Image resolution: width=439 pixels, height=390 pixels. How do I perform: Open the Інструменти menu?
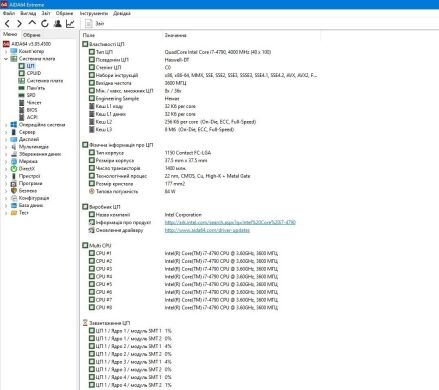[x=94, y=13]
